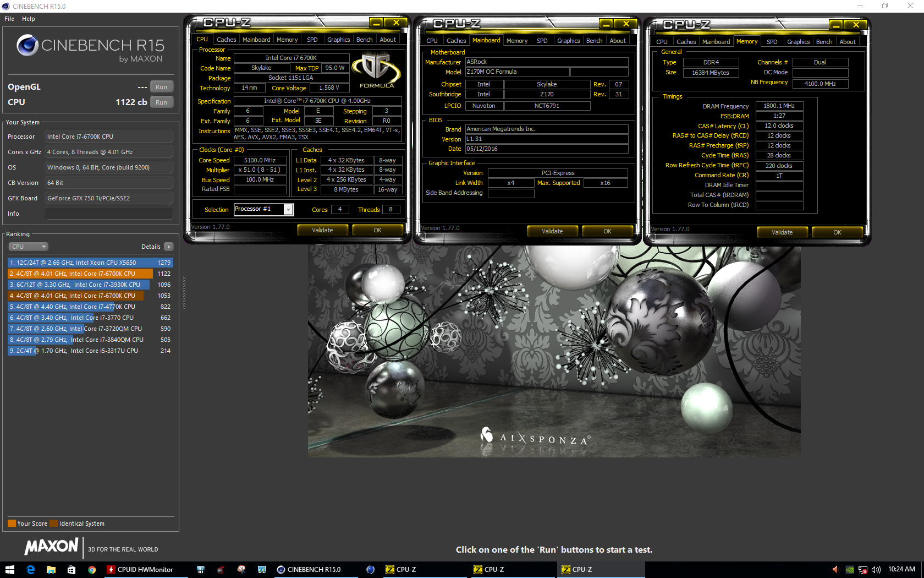Click the NVIDIA tray icon
Viewport: 924px width, 578px height.
pyautogui.click(x=850, y=570)
